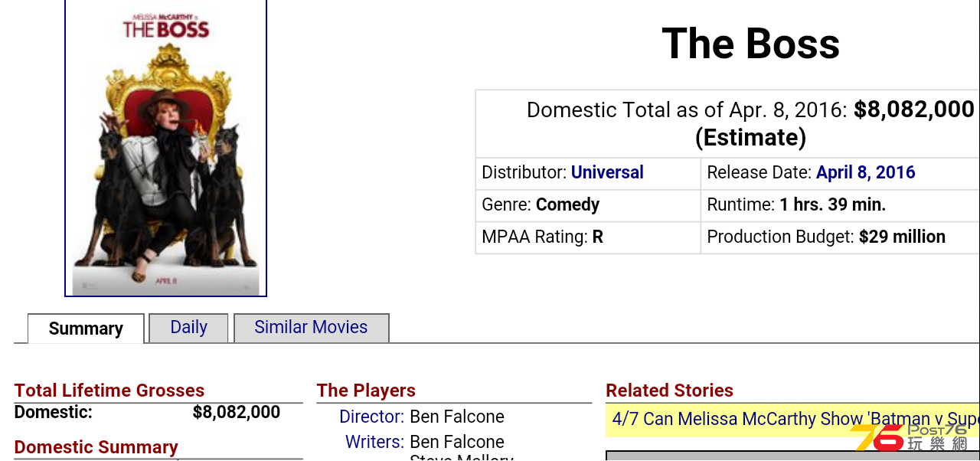
Task: Click the Related Stories section heading
Action: click(669, 391)
